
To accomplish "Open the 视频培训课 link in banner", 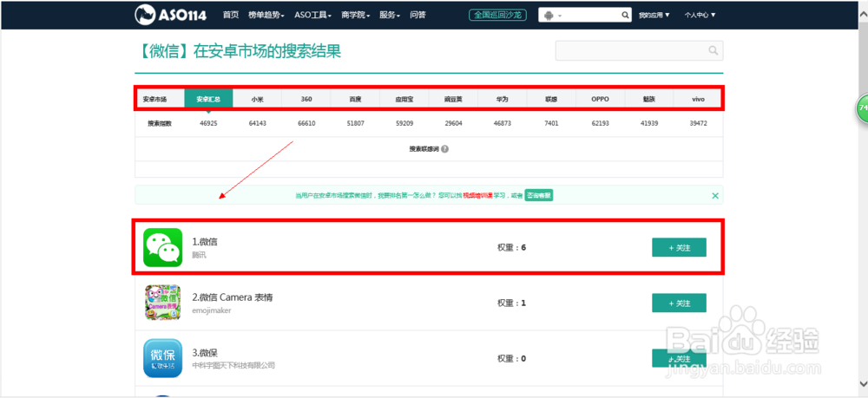I will tap(477, 195).
